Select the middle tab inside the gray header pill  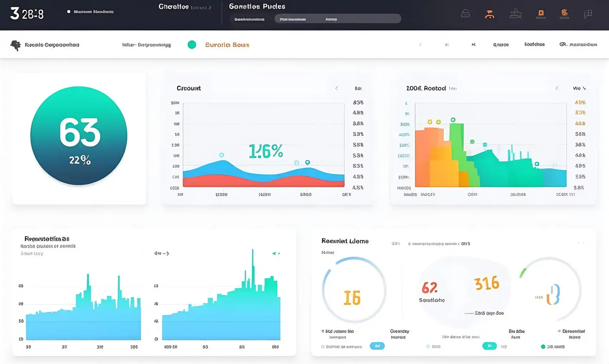coord(293,19)
